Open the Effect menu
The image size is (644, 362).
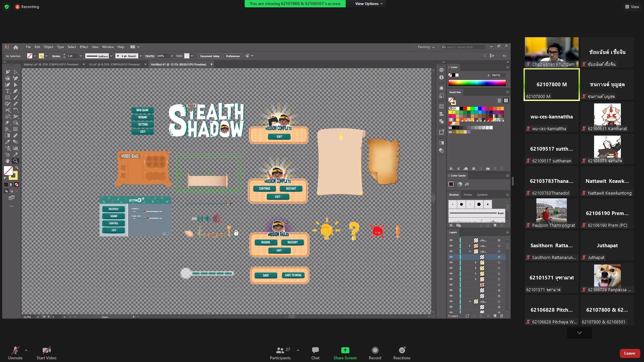(x=84, y=47)
